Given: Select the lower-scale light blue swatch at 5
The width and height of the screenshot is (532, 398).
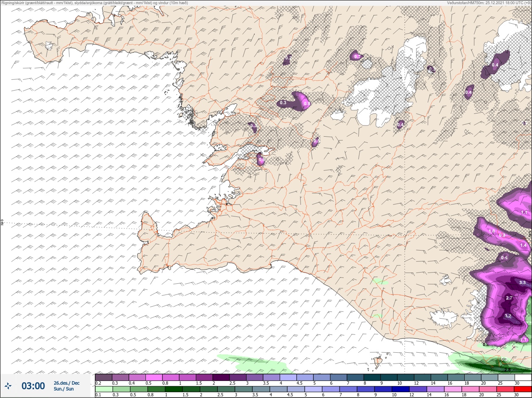Looking at the screenshot, I should pos(314,389).
